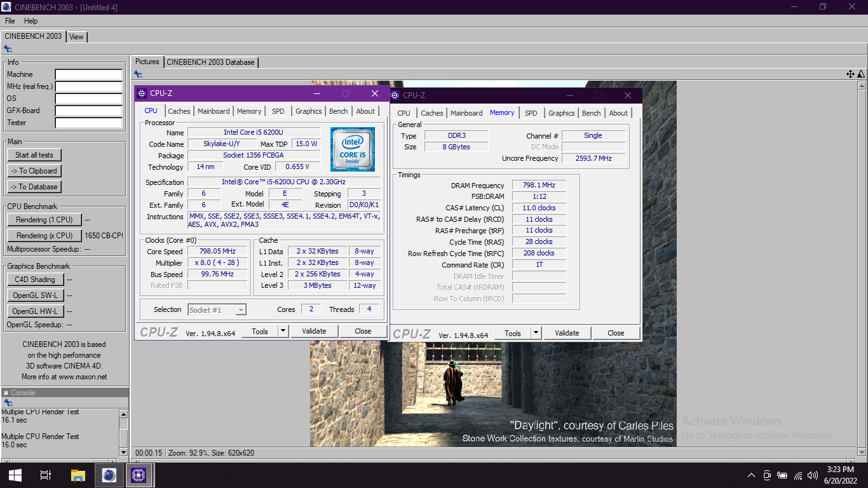
Task: Click the console scrollbar up arrow
Action: (x=123, y=414)
